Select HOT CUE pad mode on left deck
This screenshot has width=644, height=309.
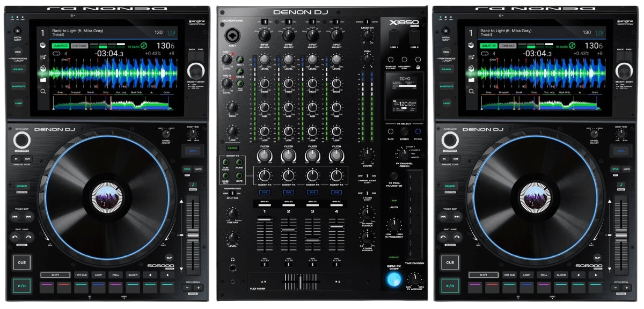click(x=81, y=275)
